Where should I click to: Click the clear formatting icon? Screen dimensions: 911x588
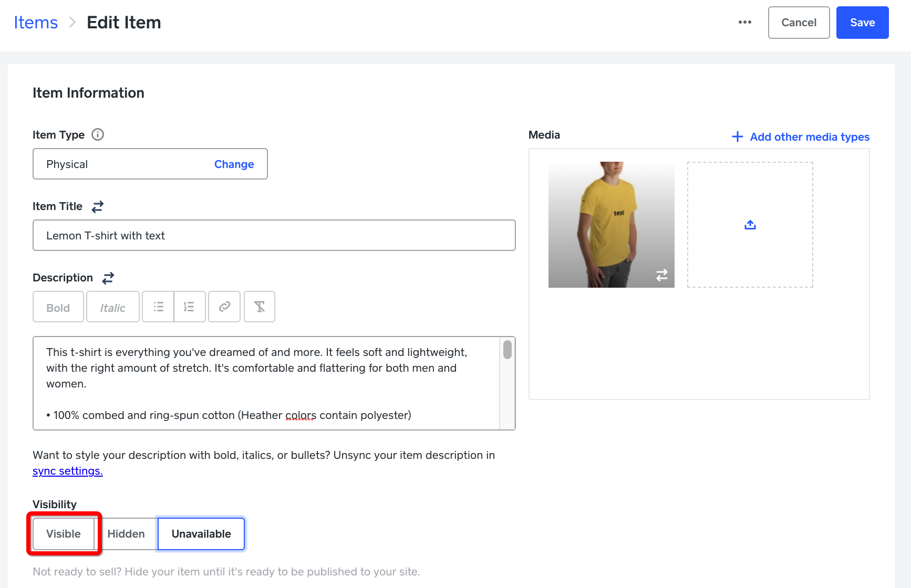260,307
